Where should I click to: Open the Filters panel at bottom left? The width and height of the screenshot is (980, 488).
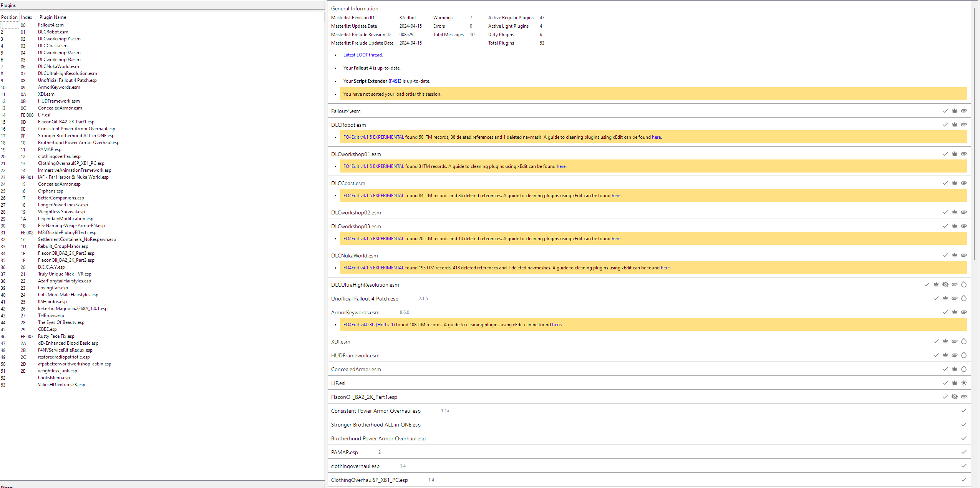[x=7, y=486]
